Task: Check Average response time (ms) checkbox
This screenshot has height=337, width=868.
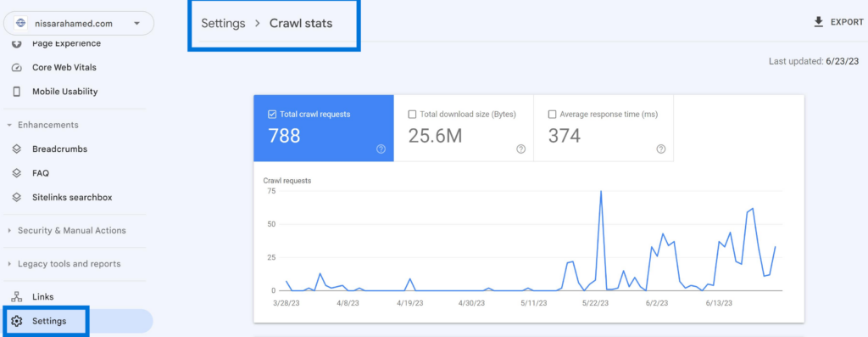Action: point(552,115)
